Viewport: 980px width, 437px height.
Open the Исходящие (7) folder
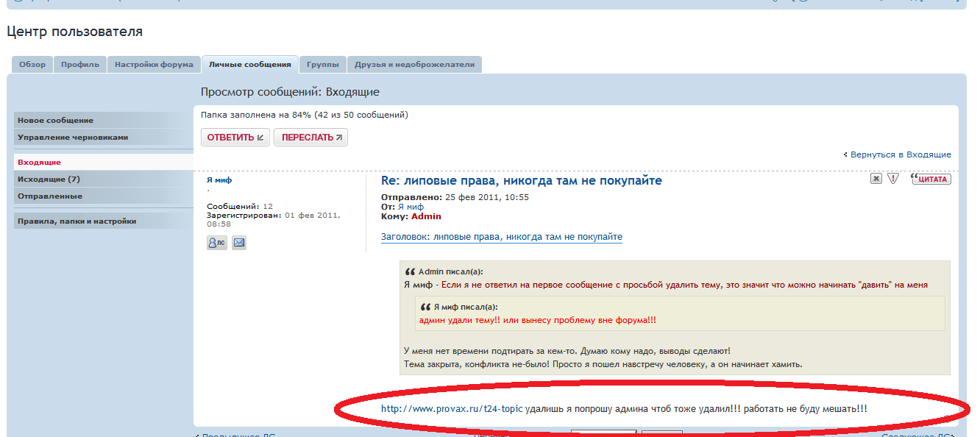49,179
